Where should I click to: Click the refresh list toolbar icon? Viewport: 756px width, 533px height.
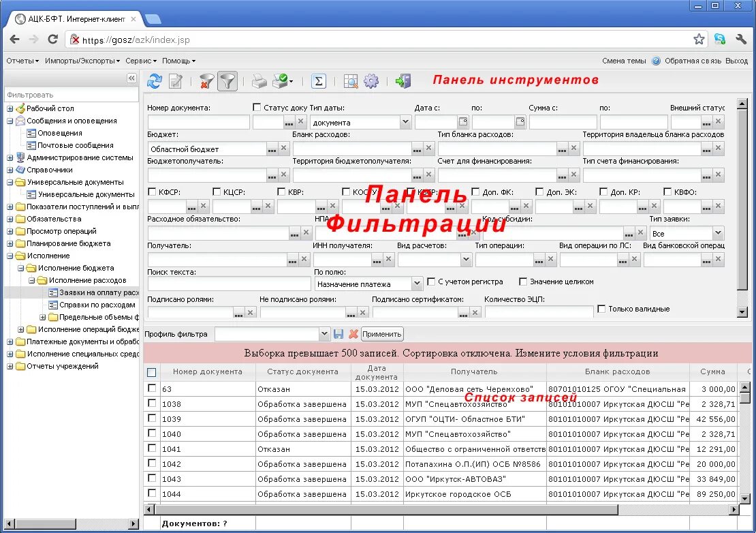click(x=155, y=80)
